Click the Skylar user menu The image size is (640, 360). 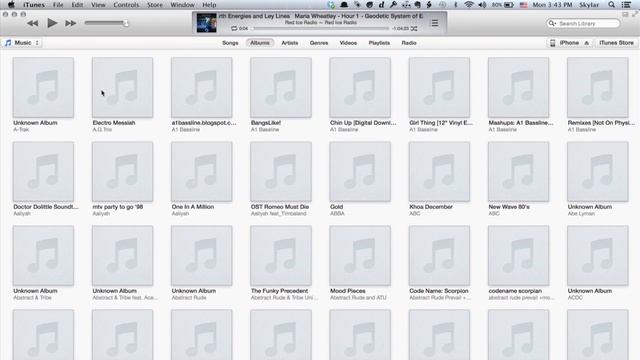coord(589,5)
